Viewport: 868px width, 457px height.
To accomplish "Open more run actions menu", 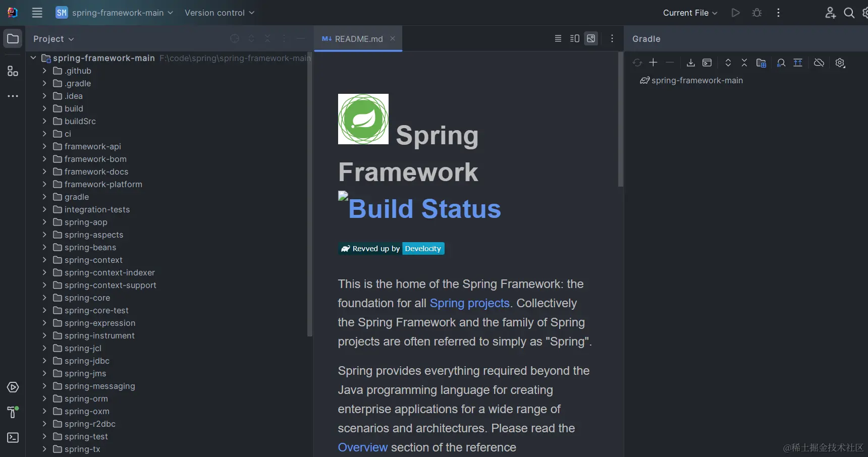I will 779,13.
